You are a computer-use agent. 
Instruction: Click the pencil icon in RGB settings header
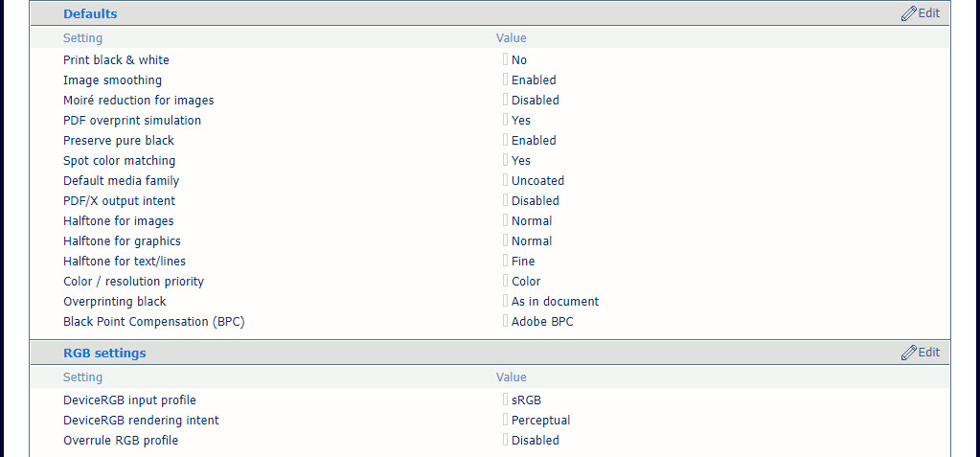coord(908,353)
